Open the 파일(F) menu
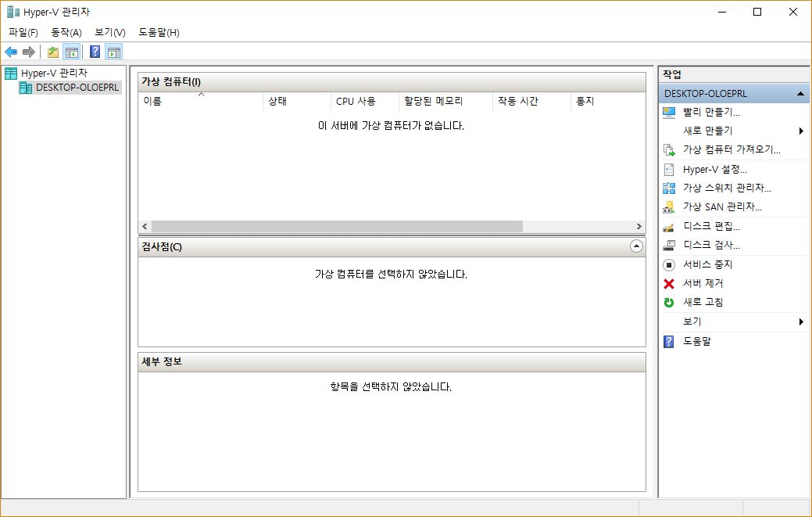 pos(23,33)
